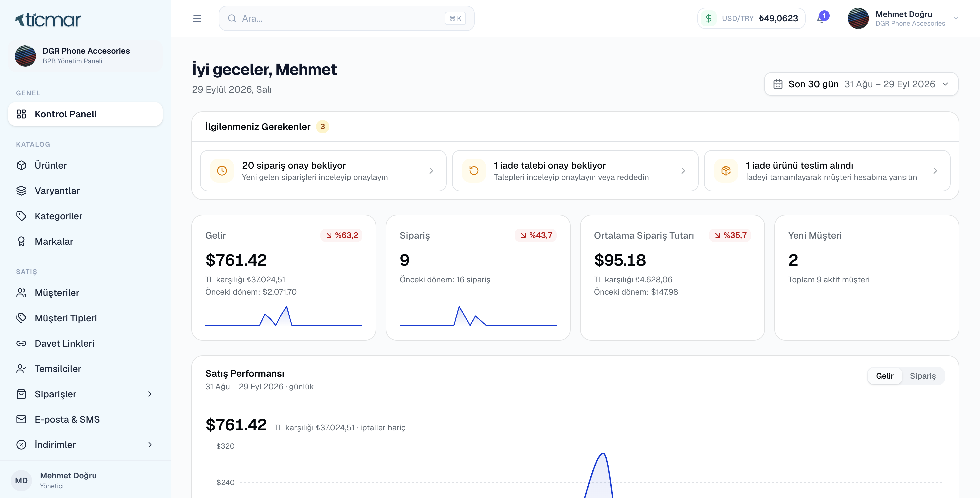This screenshot has height=498, width=980.
Task: Click the Varyantlar layers icon
Action: (21, 191)
